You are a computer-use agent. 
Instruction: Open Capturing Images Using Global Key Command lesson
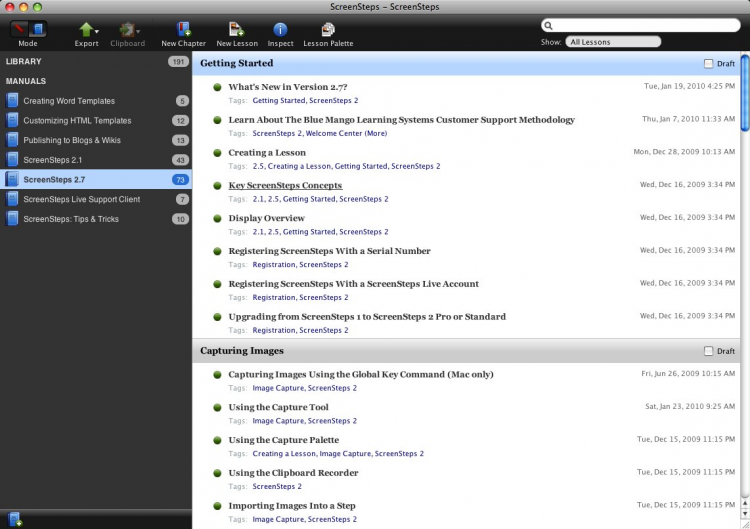(x=361, y=375)
